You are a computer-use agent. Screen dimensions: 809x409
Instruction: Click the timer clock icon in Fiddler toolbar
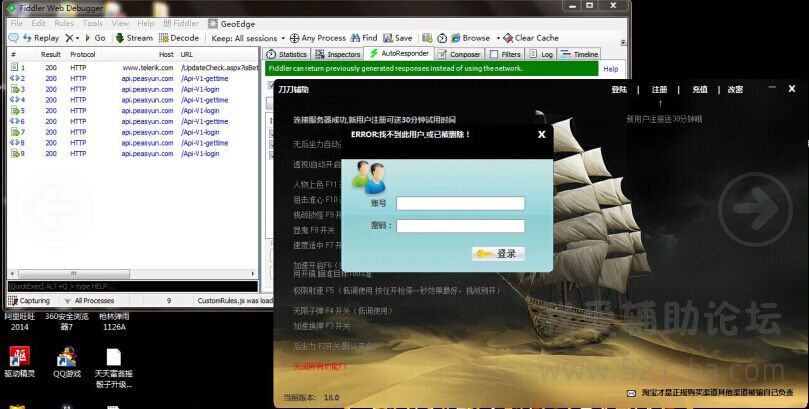tap(442, 38)
